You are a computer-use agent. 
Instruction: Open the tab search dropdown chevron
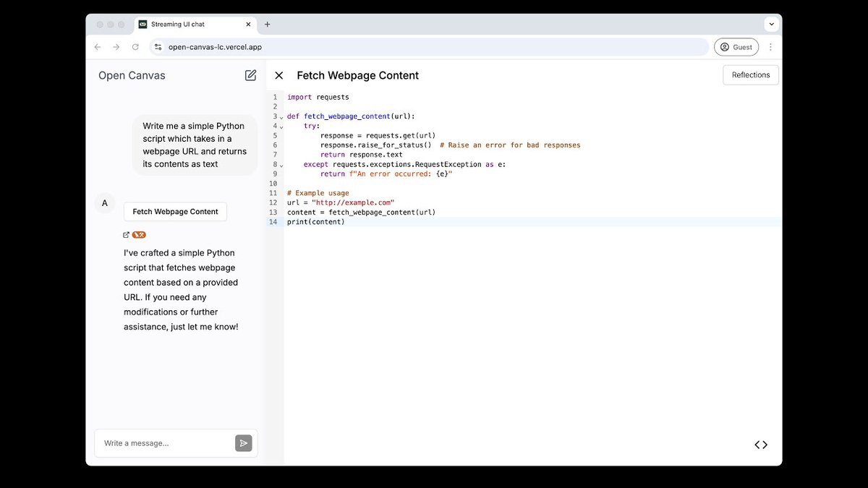point(772,24)
